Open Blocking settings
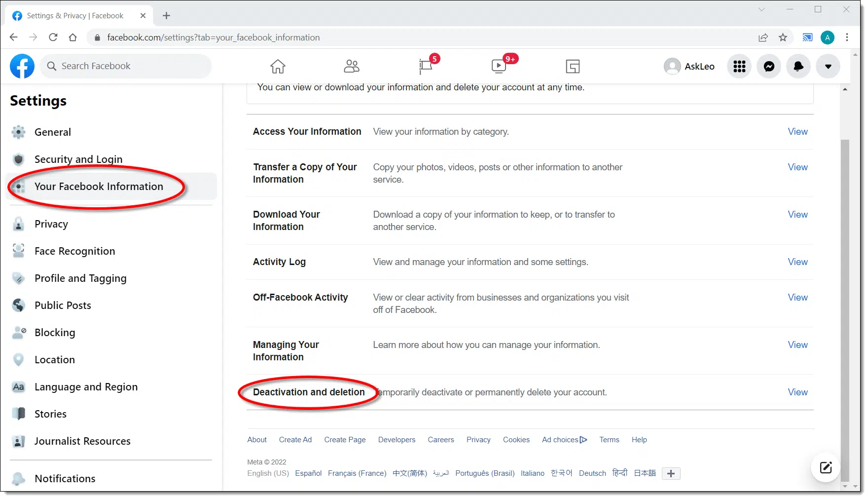Screen dimensions: 868x499 [111, 333]
